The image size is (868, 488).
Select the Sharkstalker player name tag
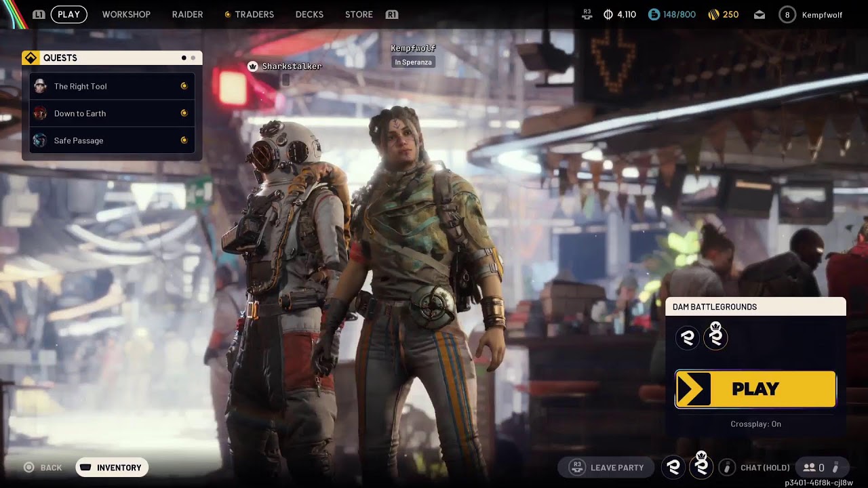(x=292, y=66)
